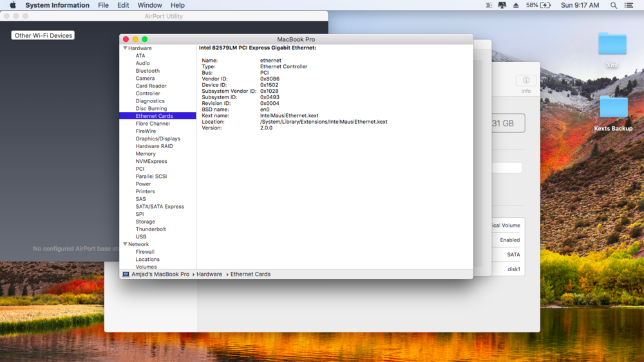Select Firewall under Network

click(x=145, y=252)
